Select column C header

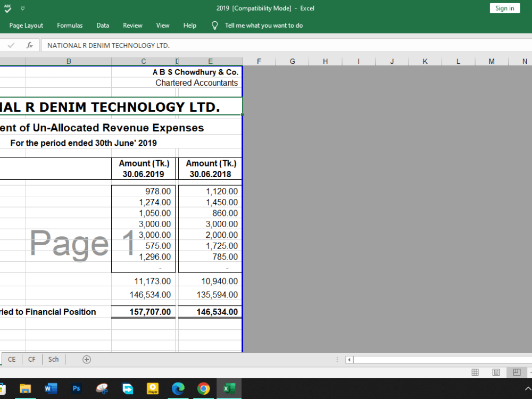(x=144, y=61)
